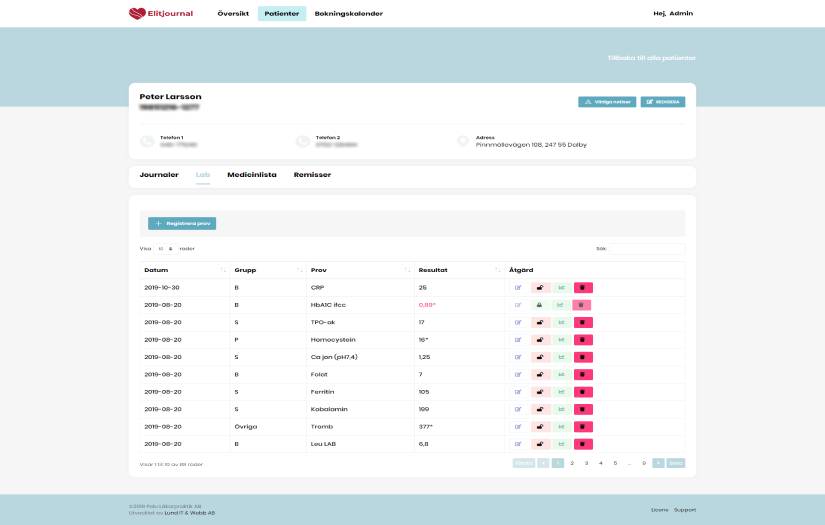Viewport: 825px width, 525px height.
Task: Delete the Leu LAB row
Action: [583, 444]
